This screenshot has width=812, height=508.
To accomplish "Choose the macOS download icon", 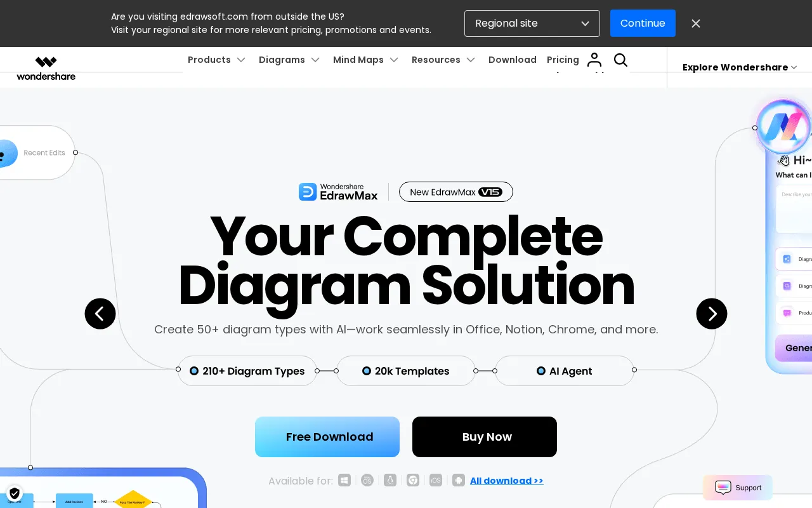I will (x=367, y=480).
